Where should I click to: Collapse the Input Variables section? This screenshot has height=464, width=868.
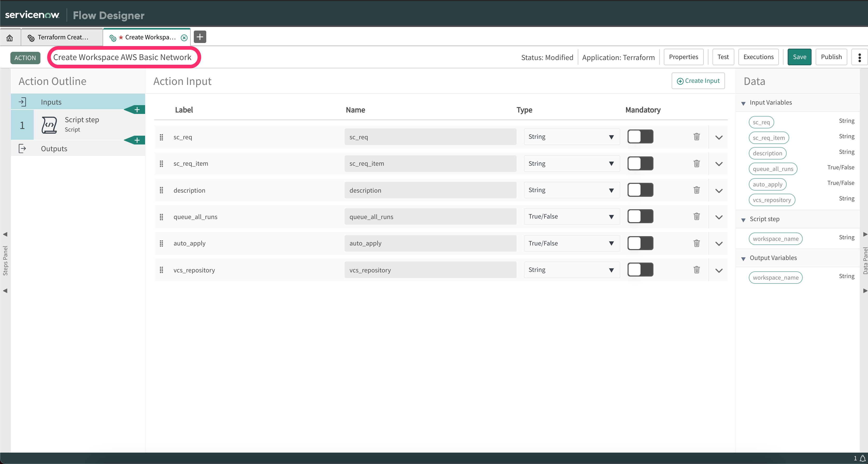(x=743, y=103)
